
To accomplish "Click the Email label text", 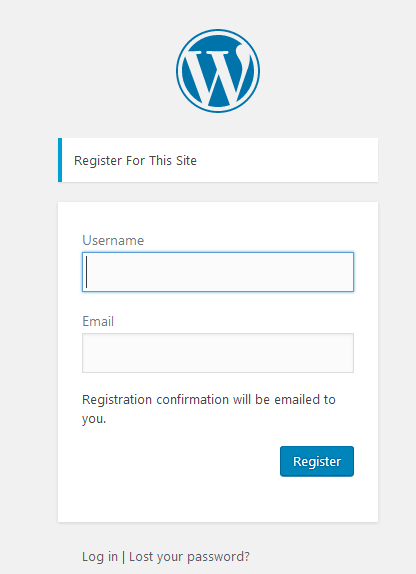I will [x=98, y=321].
